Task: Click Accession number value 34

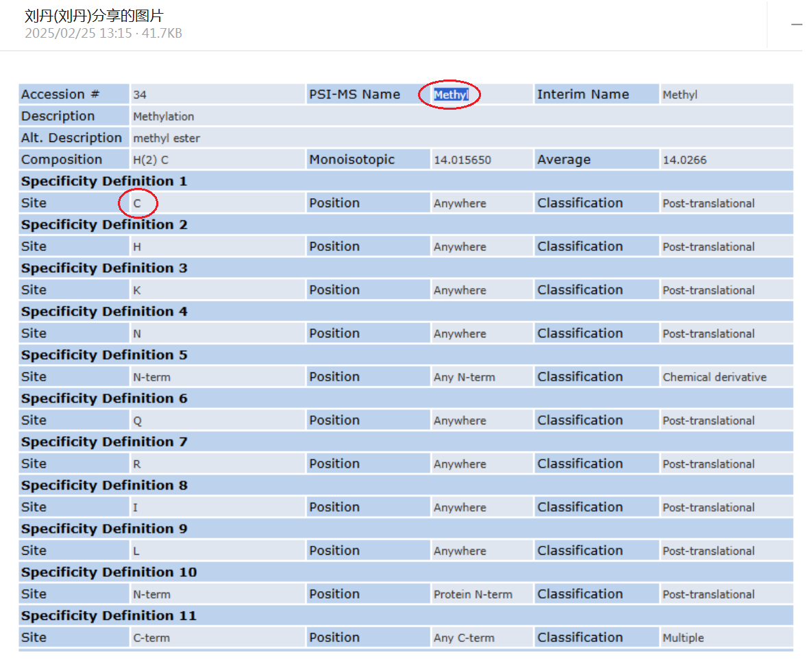Action: pyautogui.click(x=140, y=95)
